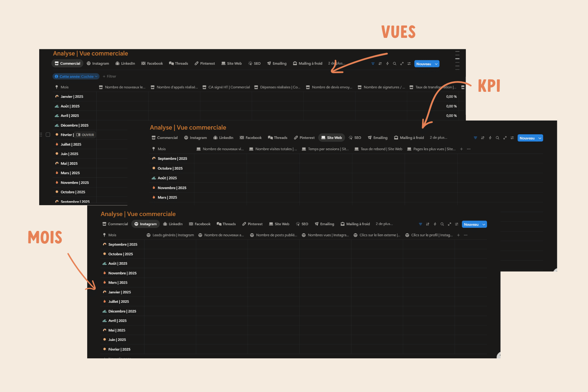Click '+ Filtrer' in the top Commercial panel

click(x=109, y=76)
